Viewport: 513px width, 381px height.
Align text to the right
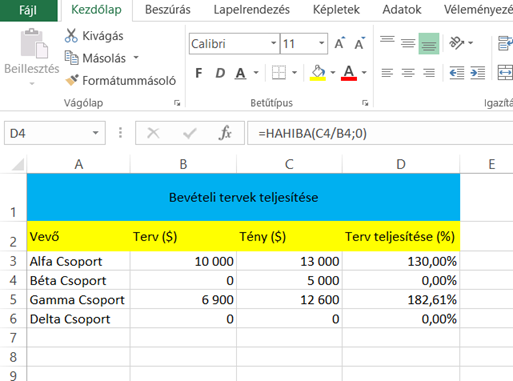tap(429, 72)
